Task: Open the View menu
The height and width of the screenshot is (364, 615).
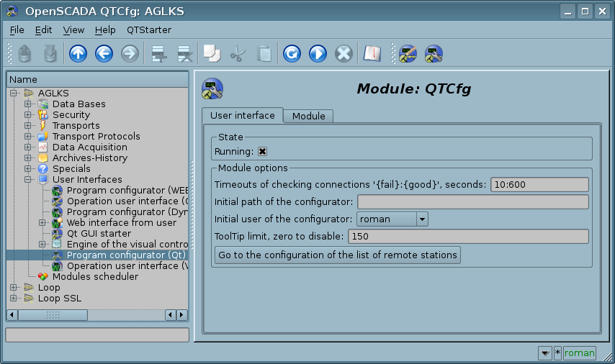Action: (73, 29)
